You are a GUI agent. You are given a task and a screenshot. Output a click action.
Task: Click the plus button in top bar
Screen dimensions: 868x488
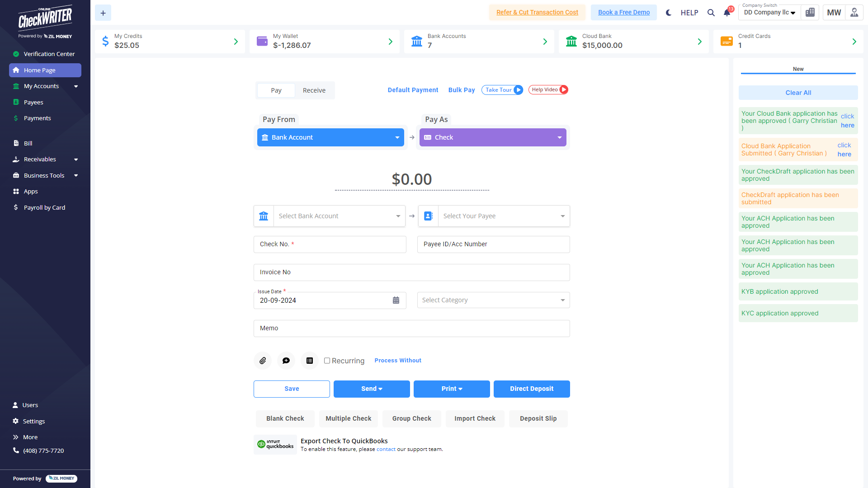[103, 13]
